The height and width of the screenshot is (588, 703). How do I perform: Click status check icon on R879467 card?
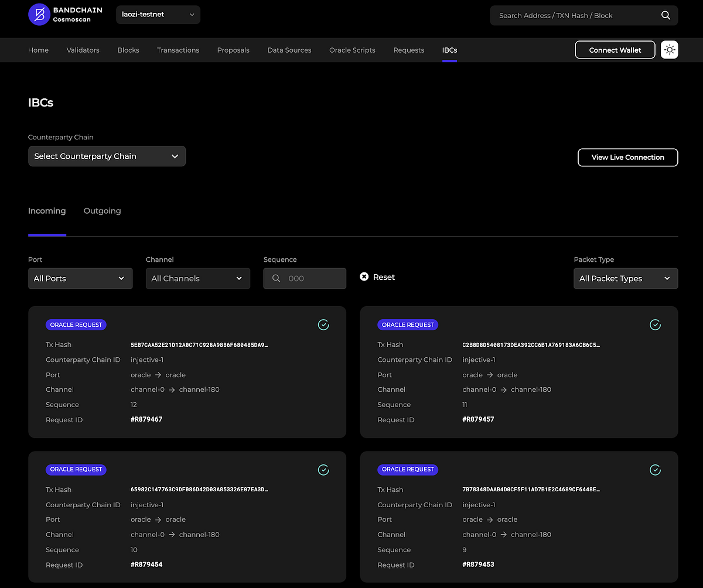pyautogui.click(x=323, y=324)
